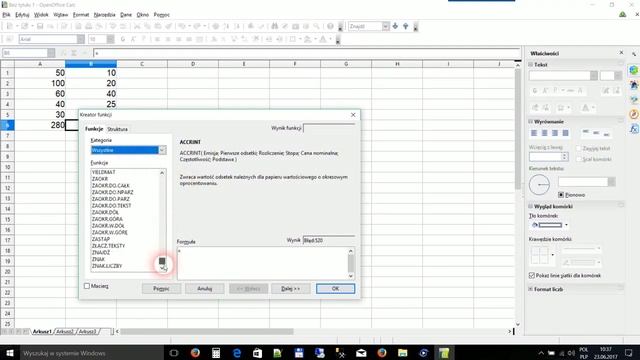Click Find Previous arrow beside Znajdź field

406,26
